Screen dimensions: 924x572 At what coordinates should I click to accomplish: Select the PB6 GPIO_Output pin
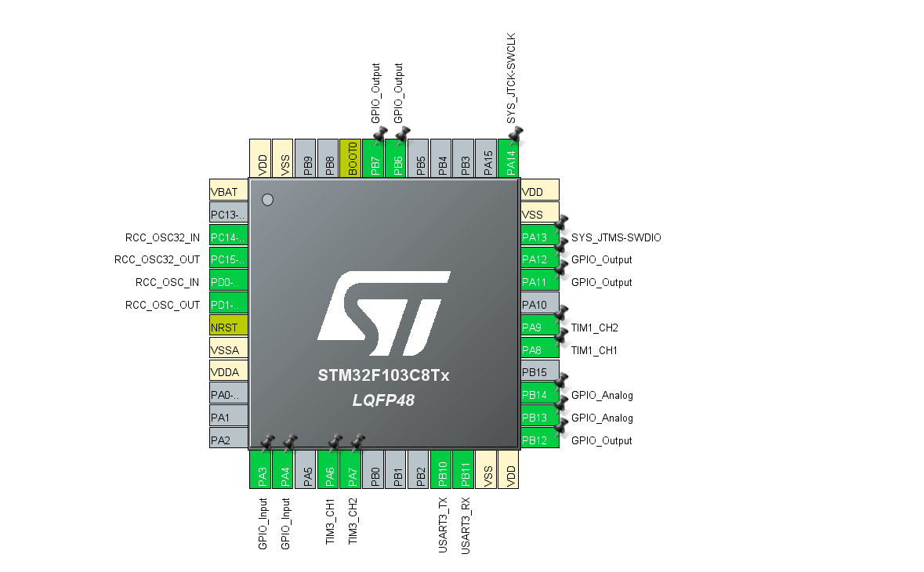pyautogui.click(x=397, y=157)
